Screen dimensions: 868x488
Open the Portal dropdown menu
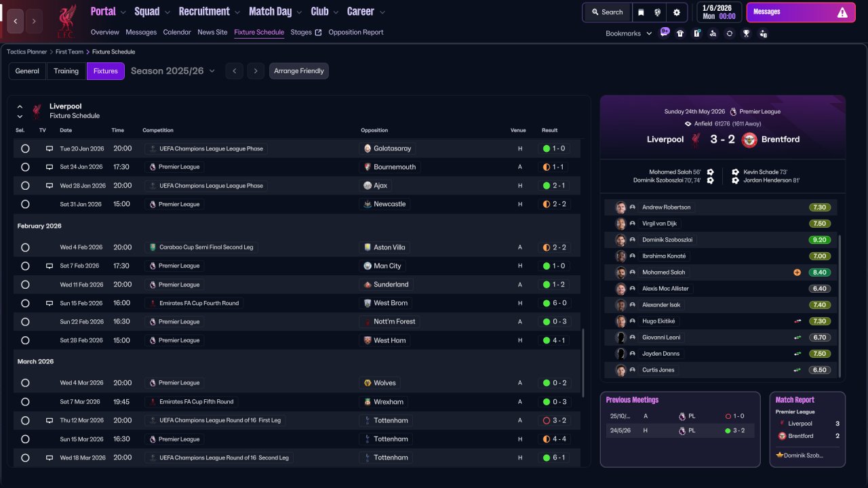(108, 12)
